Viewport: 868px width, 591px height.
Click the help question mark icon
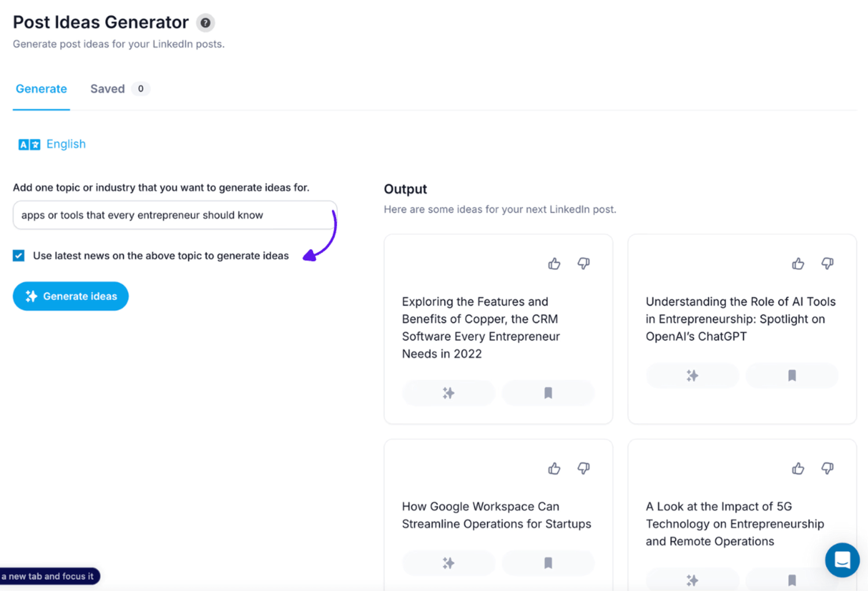(205, 23)
